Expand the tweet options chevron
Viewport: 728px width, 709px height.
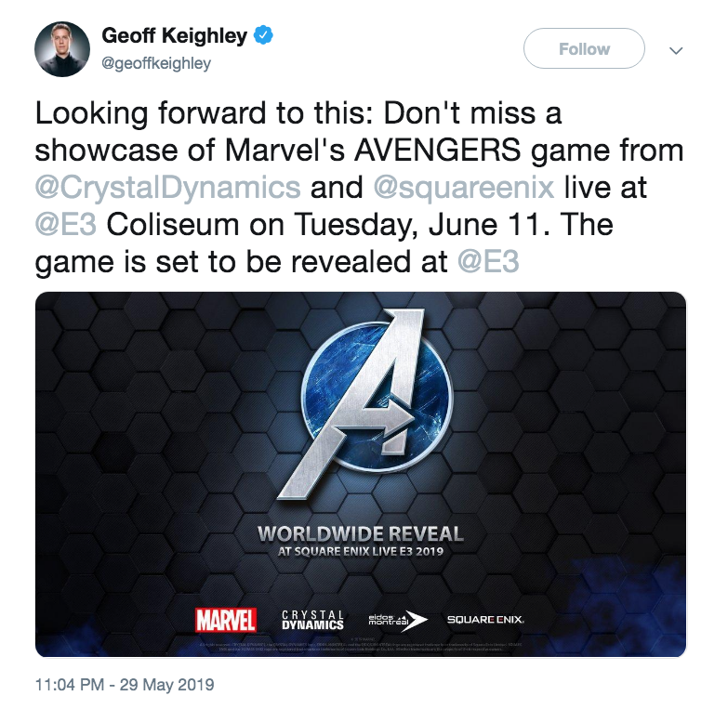676,50
